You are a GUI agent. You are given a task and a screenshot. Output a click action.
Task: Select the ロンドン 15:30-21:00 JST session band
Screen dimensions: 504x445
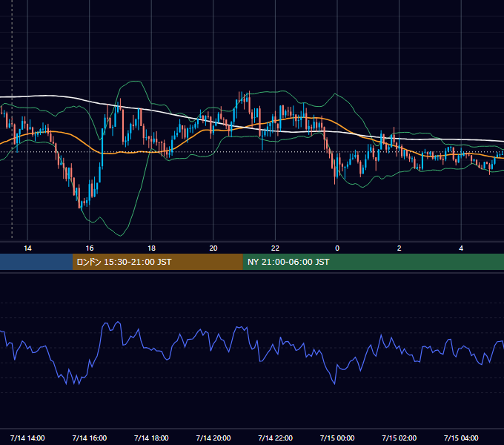[x=157, y=262]
